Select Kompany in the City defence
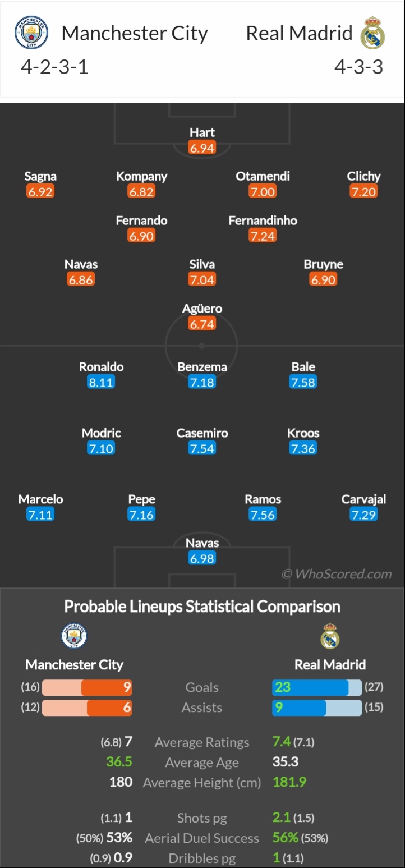The height and width of the screenshot is (868, 405). coord(141,176)
